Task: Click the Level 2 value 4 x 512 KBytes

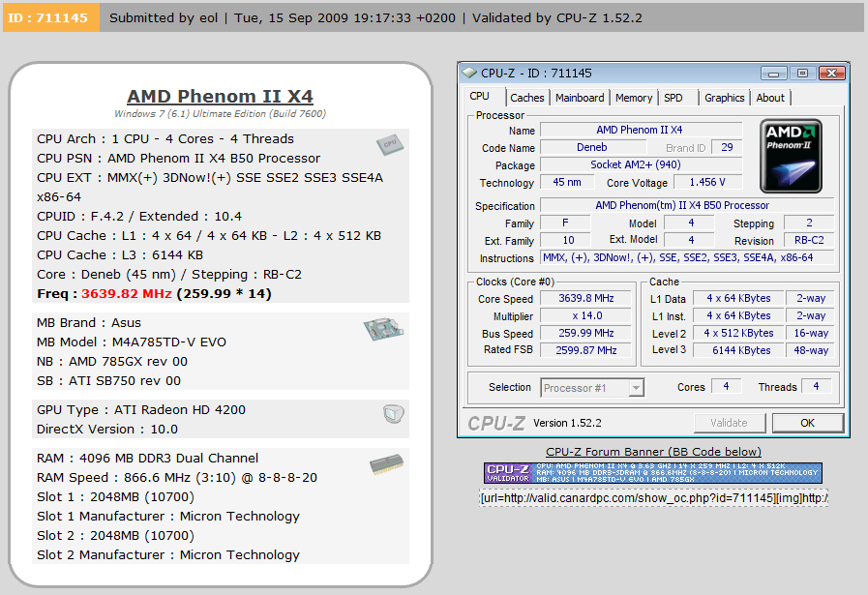Action: click(x=738, y=333)
